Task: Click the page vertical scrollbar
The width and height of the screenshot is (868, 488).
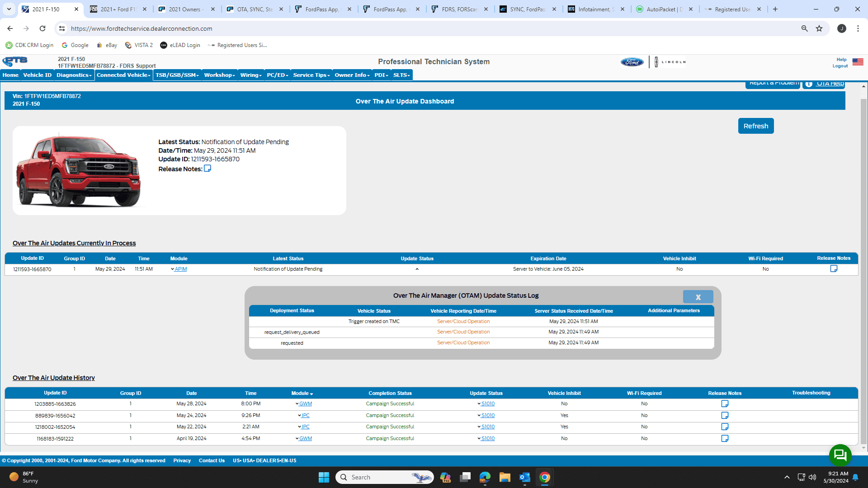Action: pyautogui.click(x=863, y=271)
